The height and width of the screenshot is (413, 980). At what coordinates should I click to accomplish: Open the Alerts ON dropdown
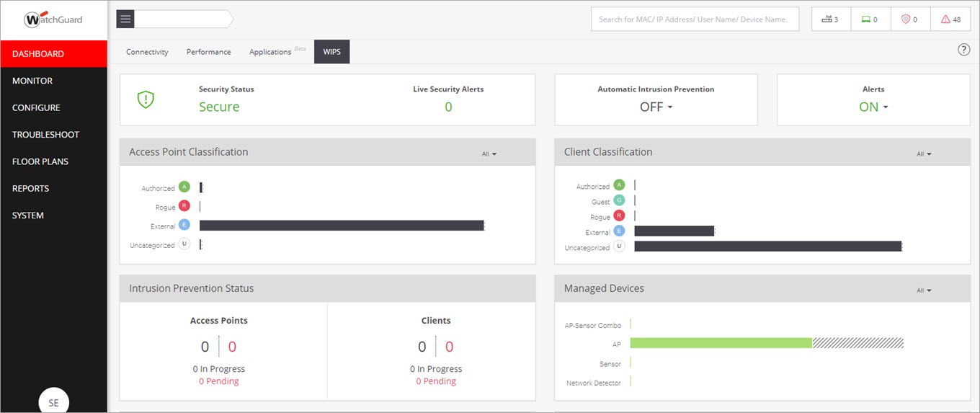pos(873,107)
